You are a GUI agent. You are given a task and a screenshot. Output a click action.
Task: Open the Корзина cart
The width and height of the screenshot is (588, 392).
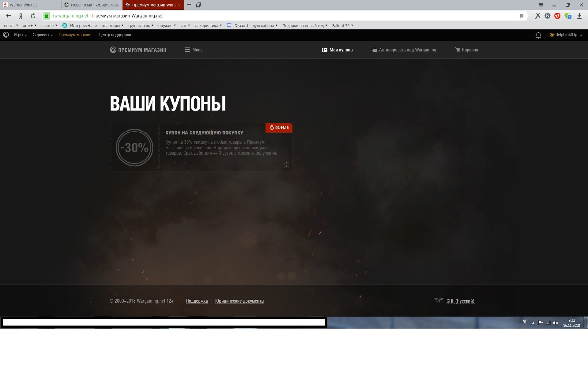(466, 50)
